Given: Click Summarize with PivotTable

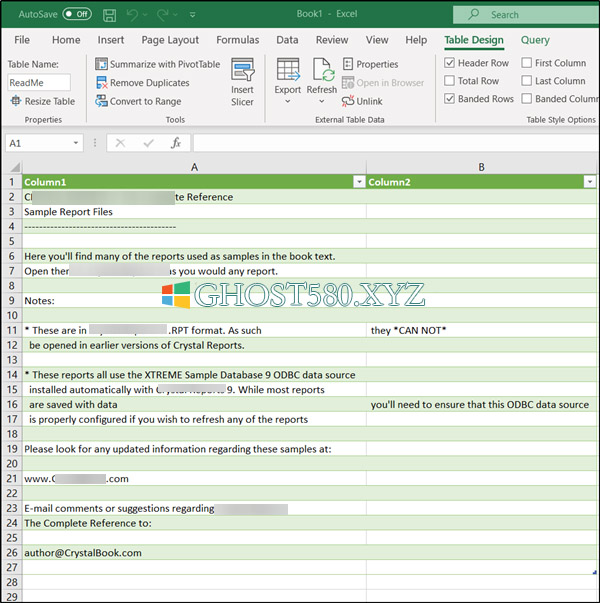Looking at the screenshot, I should coord(158,64).
